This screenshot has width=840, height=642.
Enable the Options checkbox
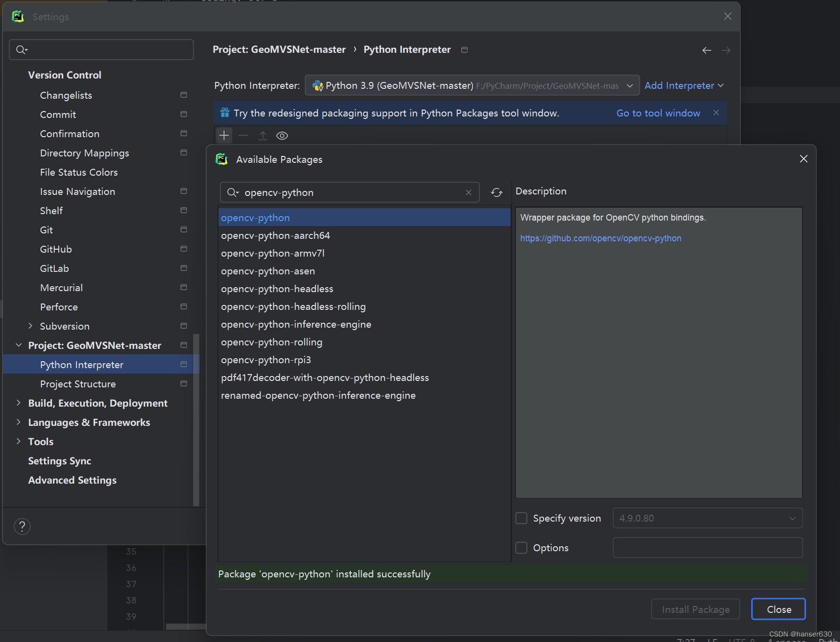(x=521, y=548)
